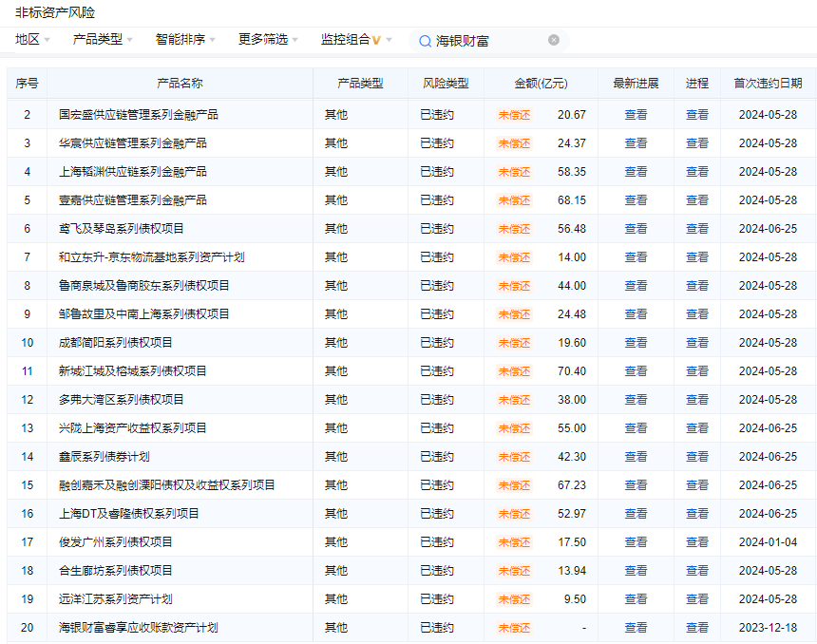View 进程 for 鑫辰系列债券计划

697,457
